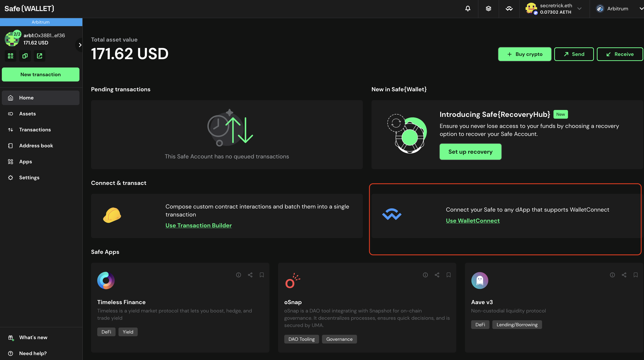Select the Governance tag on oSnap
Viewport: 644px width, 360px height.
point(339,339)
